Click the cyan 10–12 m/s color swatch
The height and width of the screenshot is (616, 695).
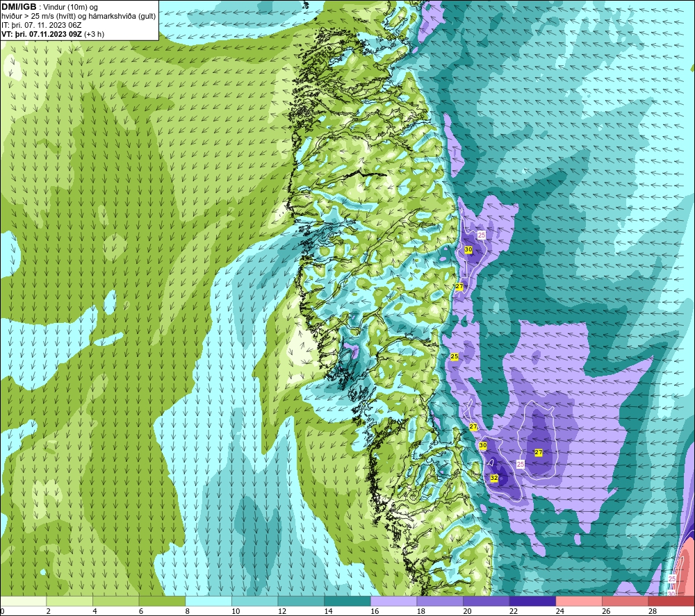click(255, 601)
